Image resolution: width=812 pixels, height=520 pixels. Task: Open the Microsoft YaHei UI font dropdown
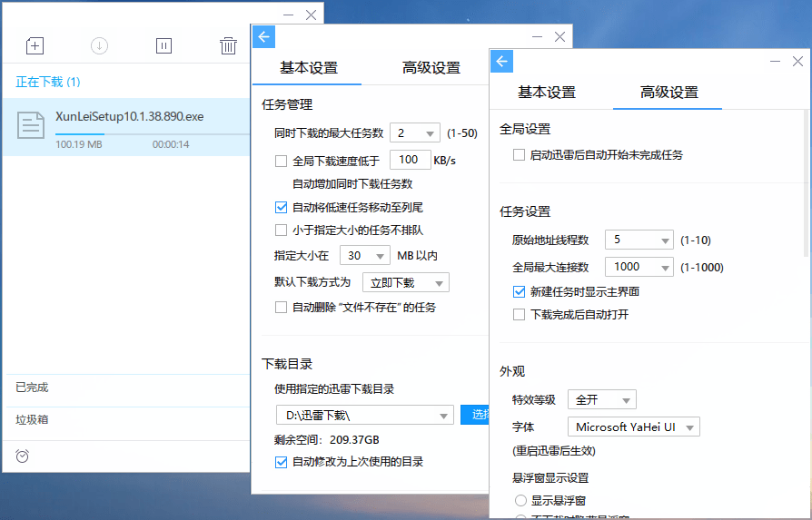pyautogui.click(x=634, y=427)
